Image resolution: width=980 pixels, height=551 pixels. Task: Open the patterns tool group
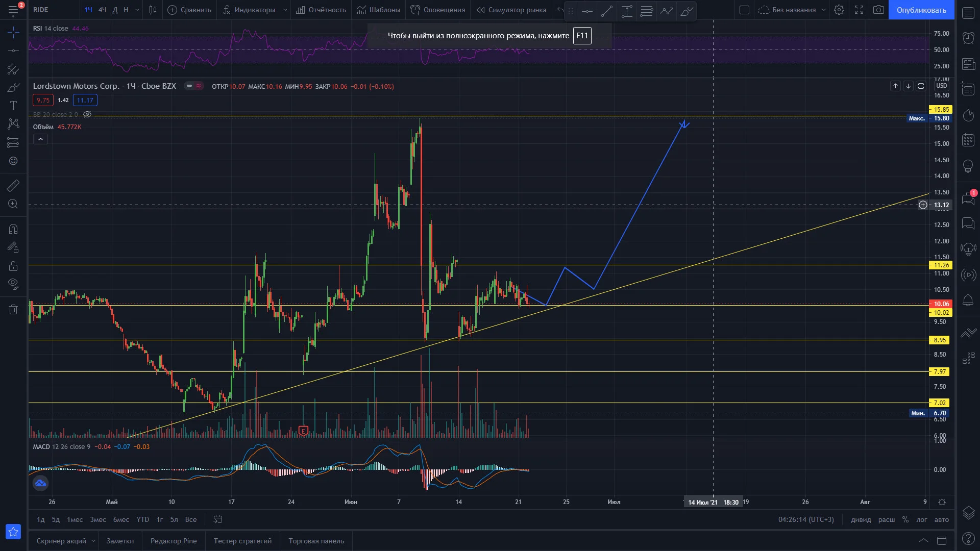(x=13, y=124)
